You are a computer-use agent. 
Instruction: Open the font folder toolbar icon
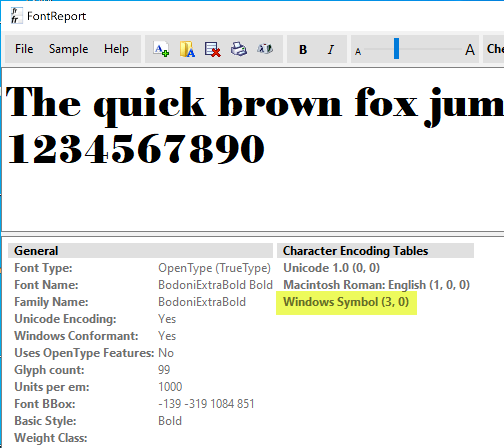point(187,49)
